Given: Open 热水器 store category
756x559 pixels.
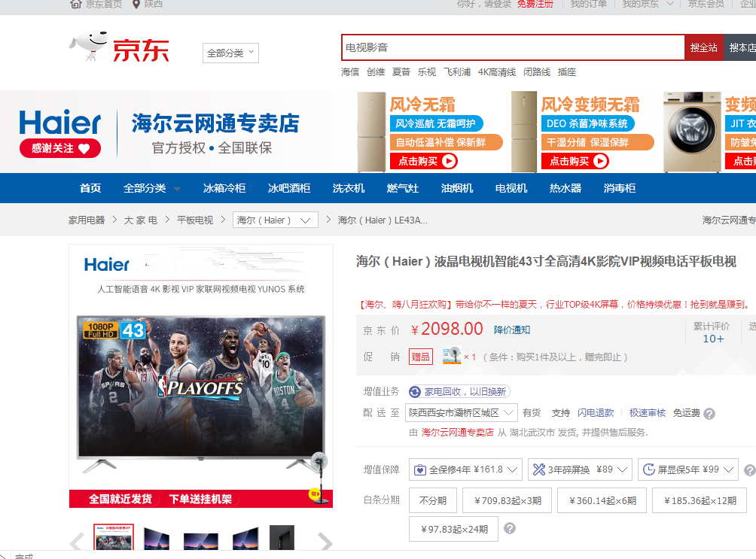Looking at the screenshot, I should [565, 188].
